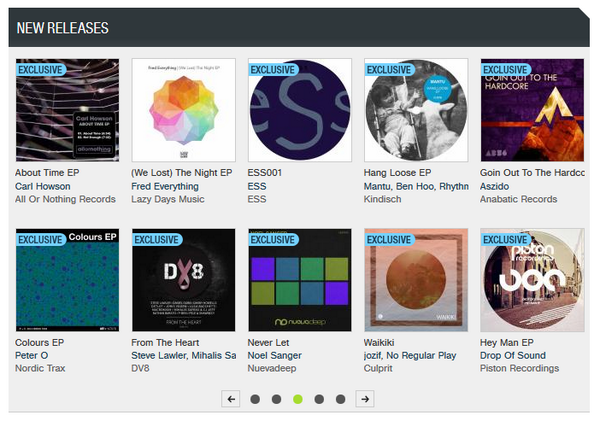Click the Waikiki title link
The height and width of the screenshot is (421, 600).
point(379,343)
